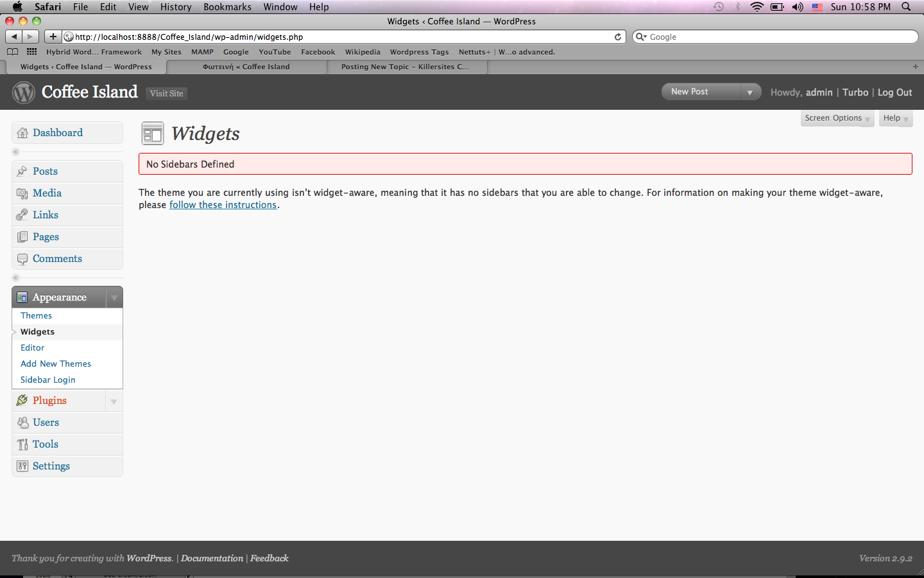
Task: Click the Add Bookmark plus button
Action: pos(53,37)
